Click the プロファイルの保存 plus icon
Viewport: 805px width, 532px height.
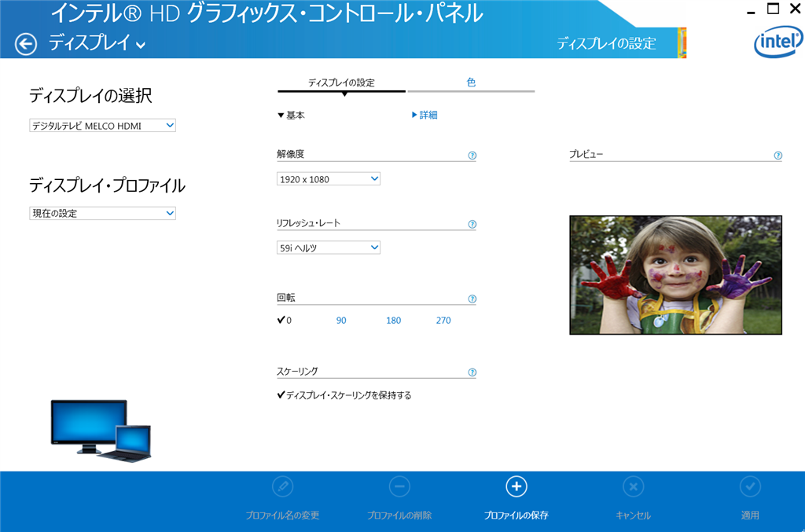click(x=516, y=486)
